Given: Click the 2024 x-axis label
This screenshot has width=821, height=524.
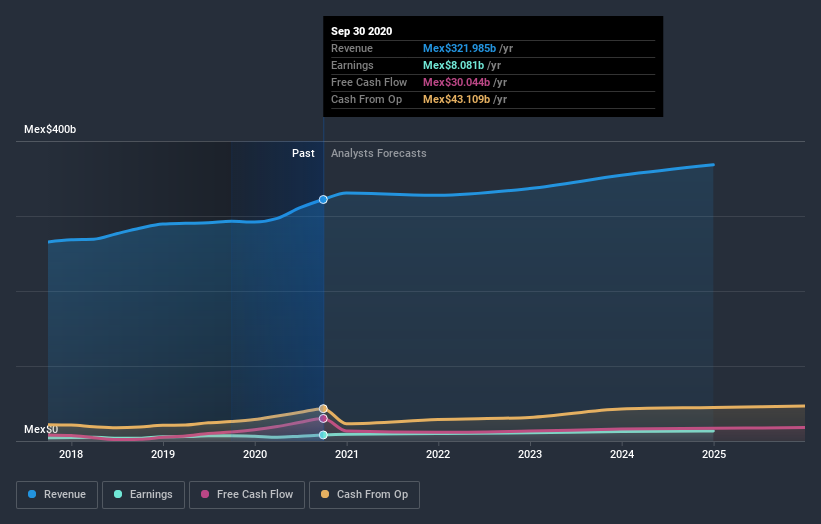Looking at the screenshot, I should point(622,454).
